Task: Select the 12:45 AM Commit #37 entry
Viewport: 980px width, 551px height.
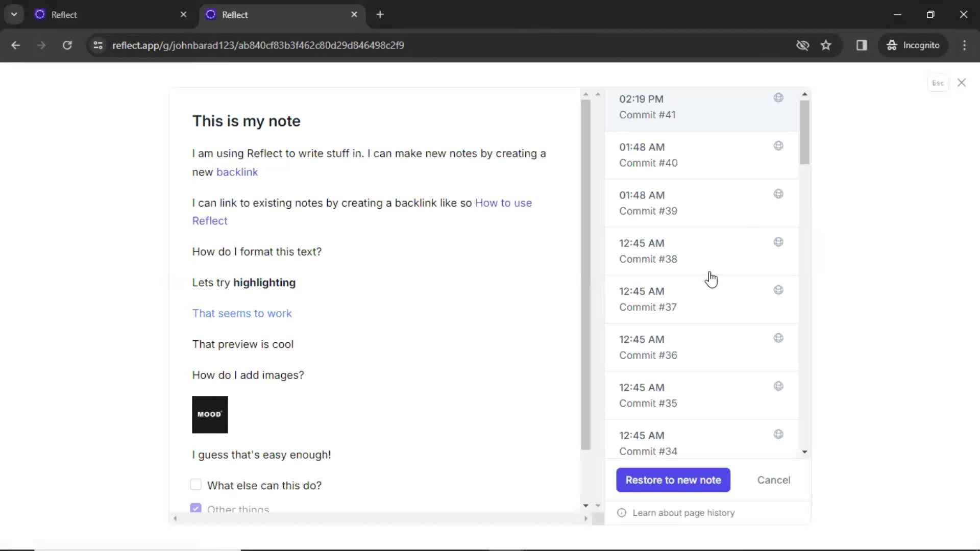Action: point(702,299)
